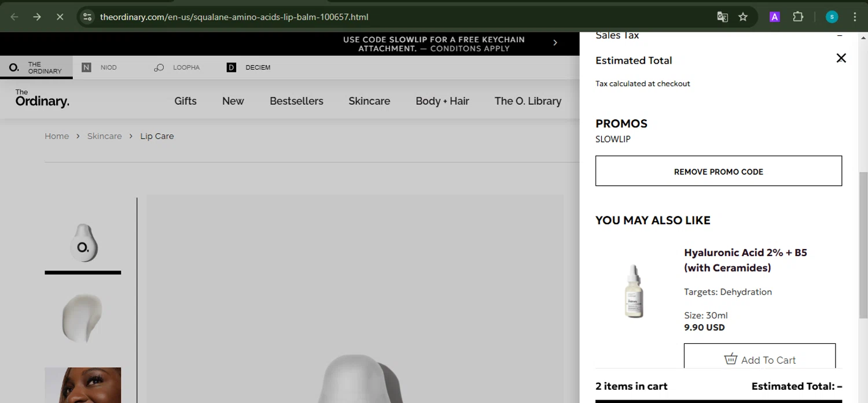Click the Sales Tax label
The height and width of the screenshot is (403, 868).
[x=617, y=36]
